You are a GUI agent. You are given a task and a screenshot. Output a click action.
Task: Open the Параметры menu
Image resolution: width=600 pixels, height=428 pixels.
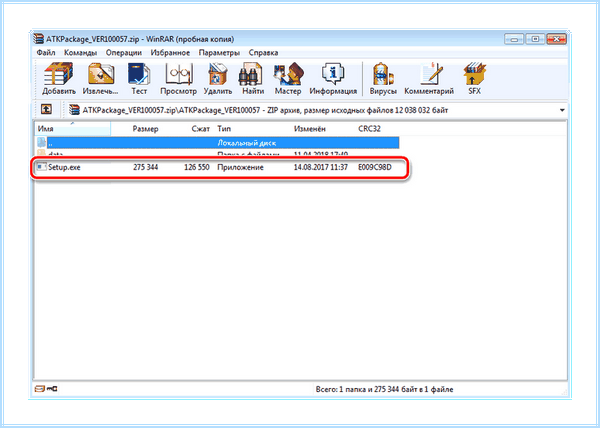(219, 52)
